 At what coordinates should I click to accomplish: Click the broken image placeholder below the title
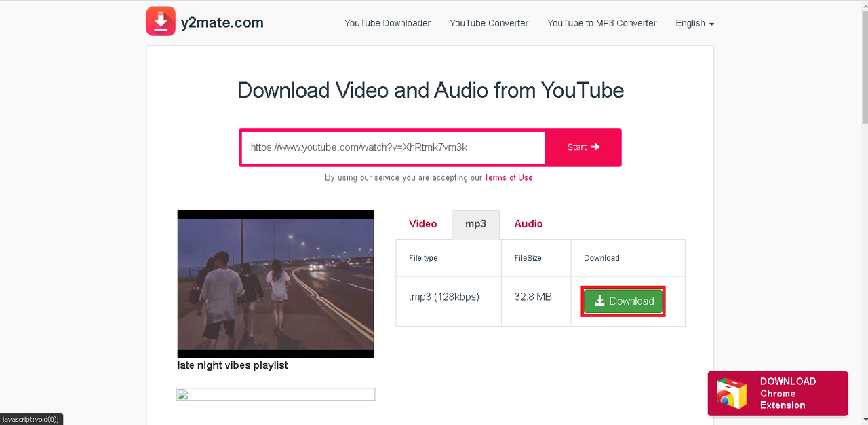pyautogui.click(x=275, y=394)
